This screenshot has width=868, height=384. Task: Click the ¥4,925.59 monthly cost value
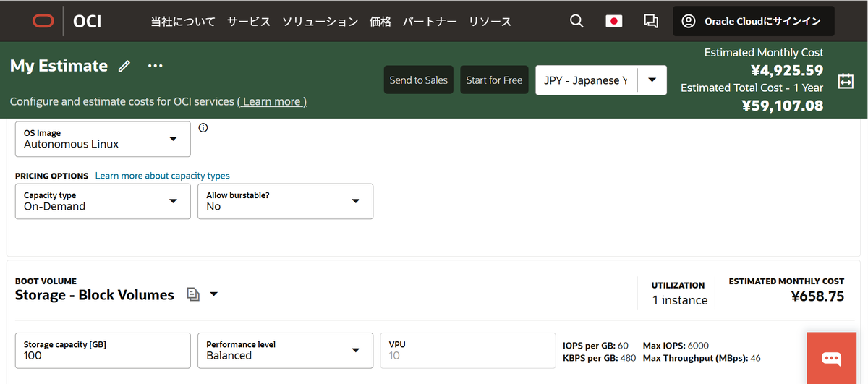point(787,70)
